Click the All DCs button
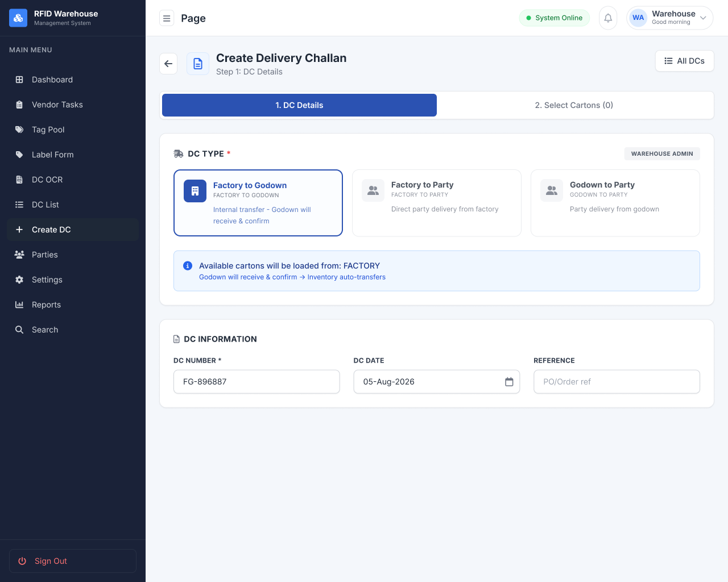The width and height of the screenshot is (728, 582). click(x=685, y=61)
